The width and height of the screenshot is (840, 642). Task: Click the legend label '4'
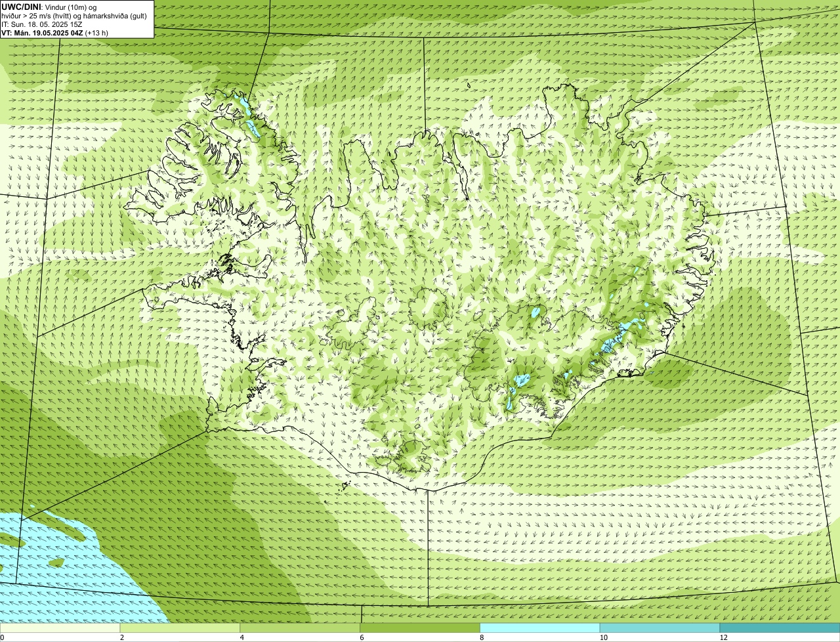click(x=242, y=637)
